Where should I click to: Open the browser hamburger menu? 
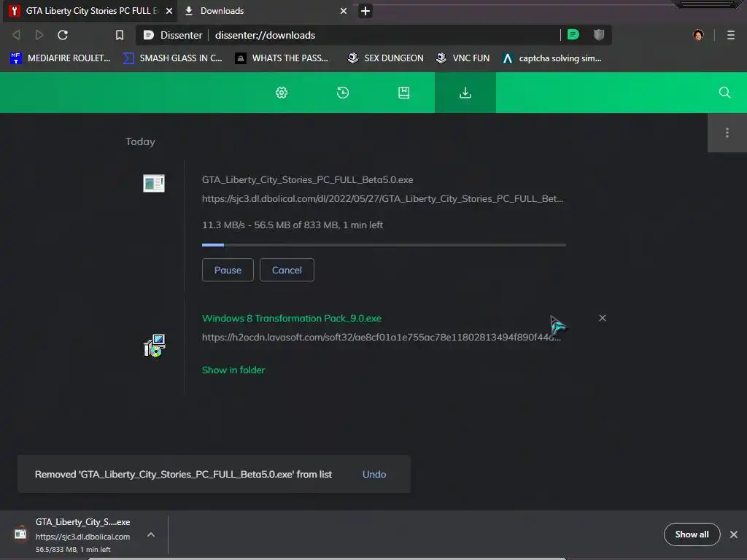pos(731,35)
